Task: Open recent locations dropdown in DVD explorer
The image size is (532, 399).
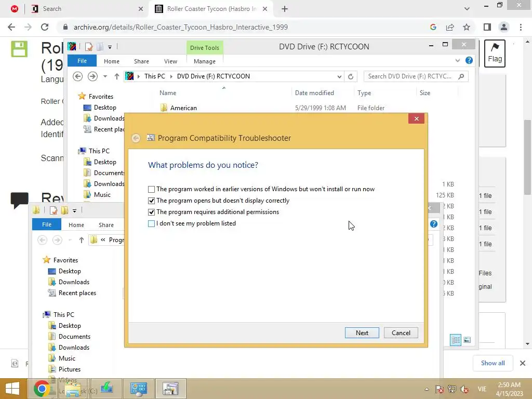Action: (105, 76)
